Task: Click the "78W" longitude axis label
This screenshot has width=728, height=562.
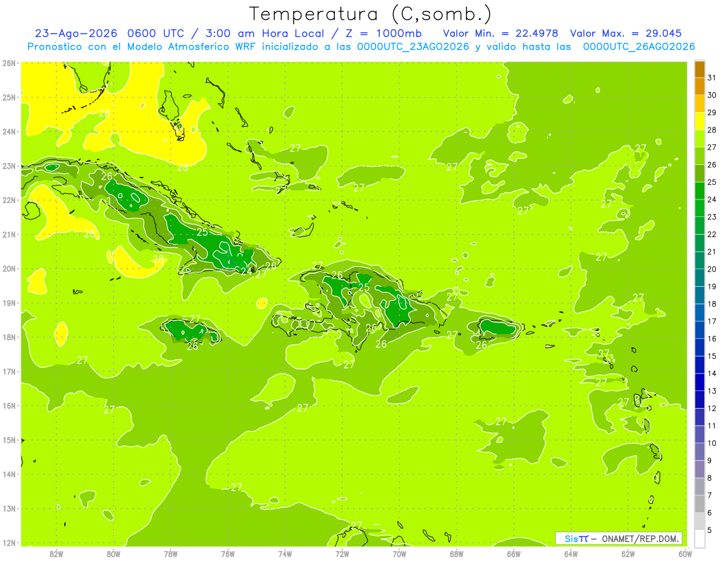Action: click(170, 554)
